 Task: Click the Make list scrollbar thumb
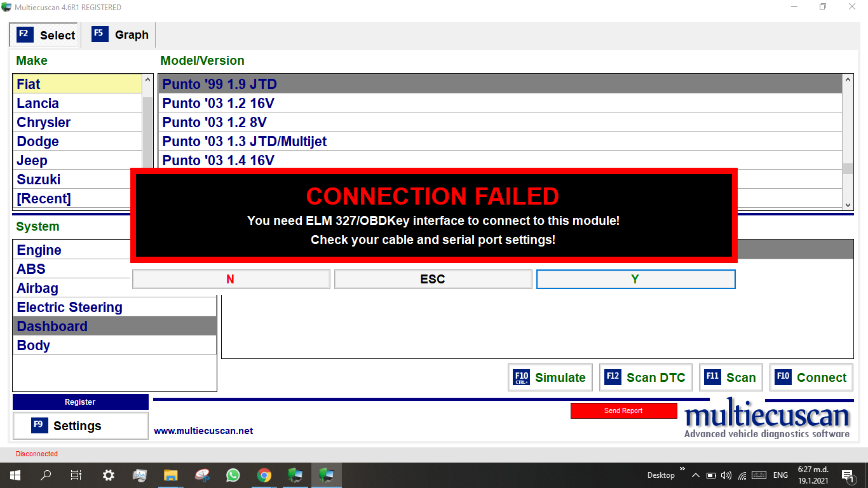[x=147, y=133]
